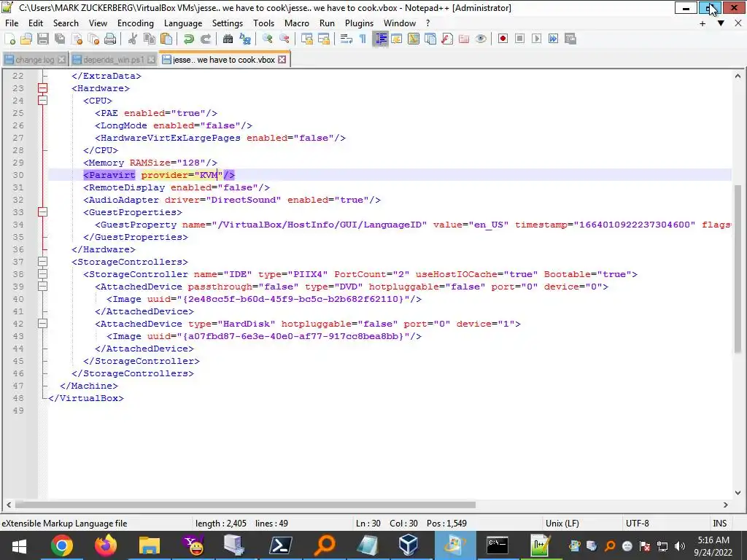
Task: Save the current recorded macro icon
Action: pyautogui.click(x=570, y=39)
